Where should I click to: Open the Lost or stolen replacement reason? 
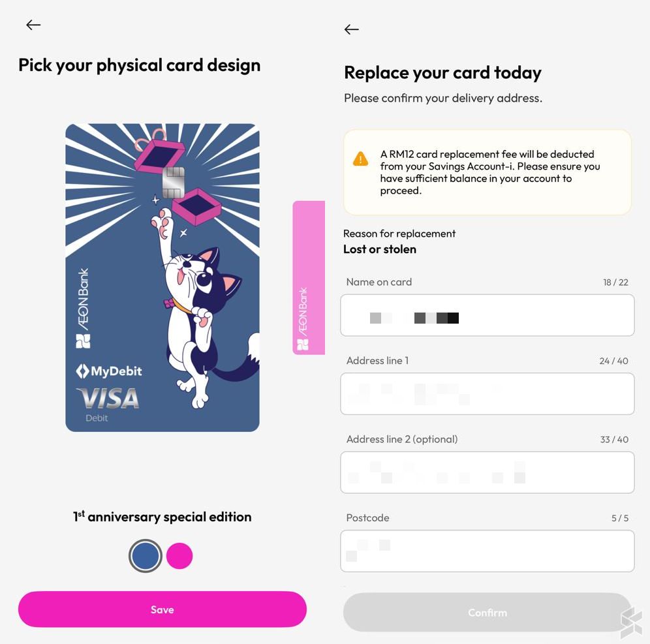(380, 249)
